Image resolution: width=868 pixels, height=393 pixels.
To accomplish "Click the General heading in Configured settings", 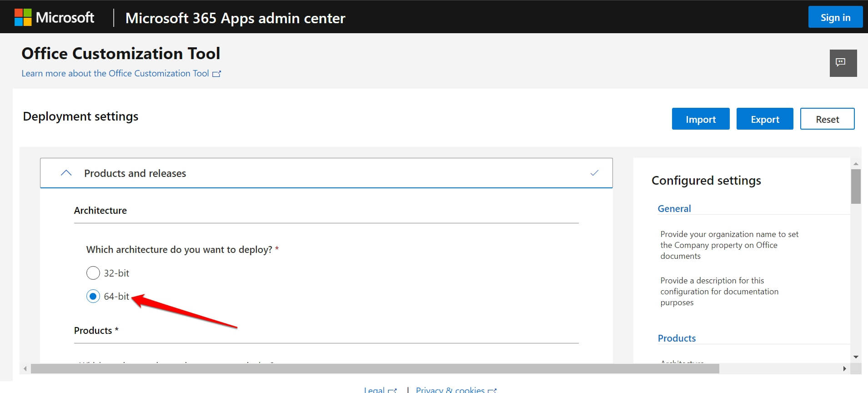I will click(x=674, y=209).
